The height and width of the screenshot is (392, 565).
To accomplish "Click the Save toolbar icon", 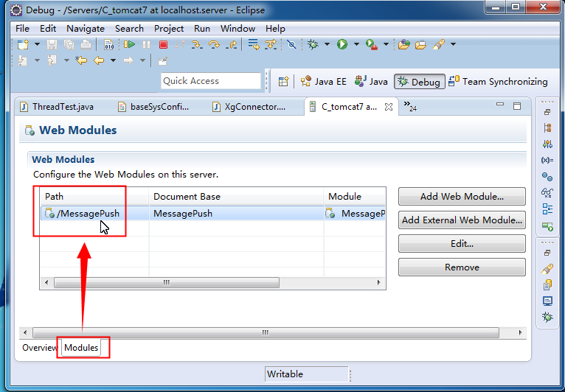I will click(52, 45).
